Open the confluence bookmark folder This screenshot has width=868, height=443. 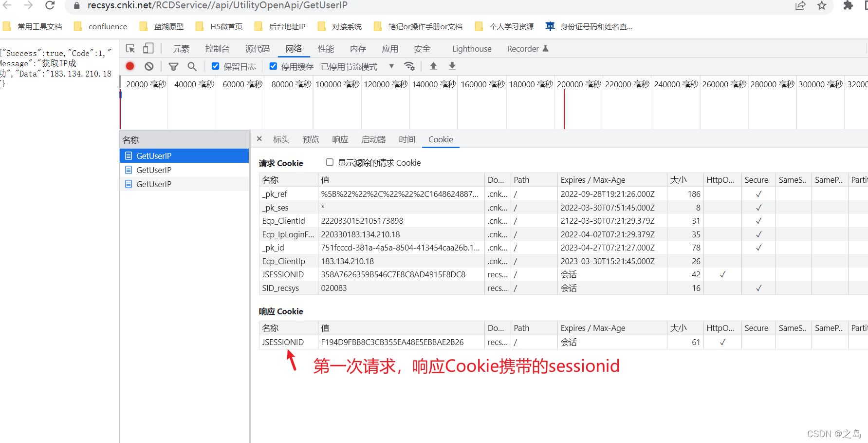pyautogui.click(x=100, y=26)
